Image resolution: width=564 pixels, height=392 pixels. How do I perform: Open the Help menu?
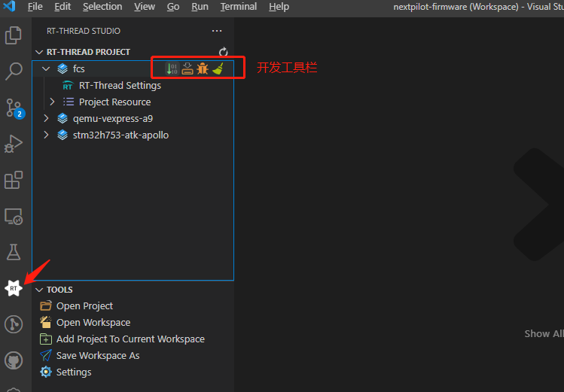[x=279, y=7]
